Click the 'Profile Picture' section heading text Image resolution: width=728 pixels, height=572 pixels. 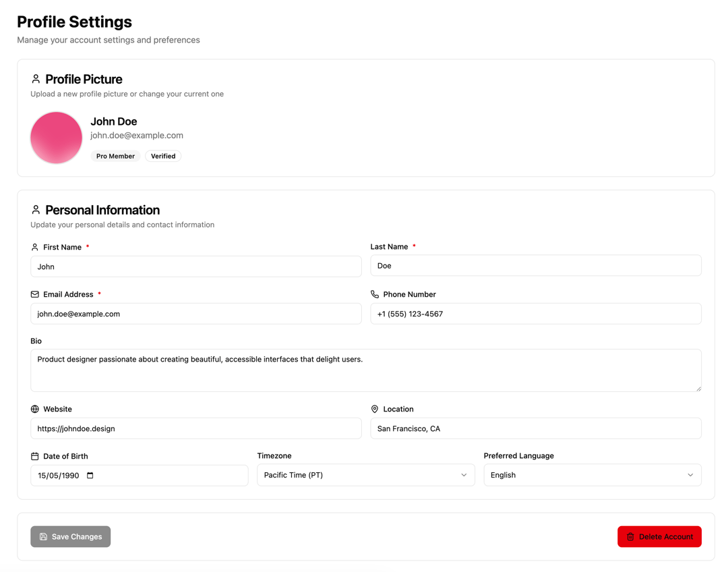pyautogui.click(x=84, y=79)
